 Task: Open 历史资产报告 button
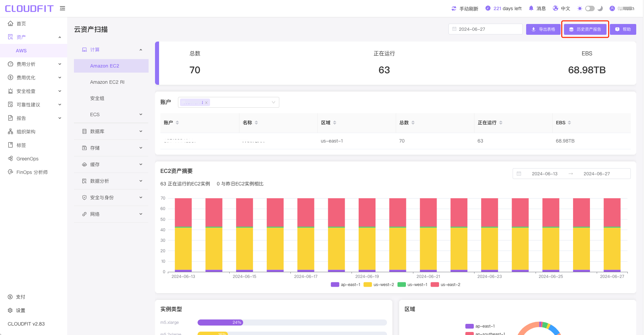point(585,29)
